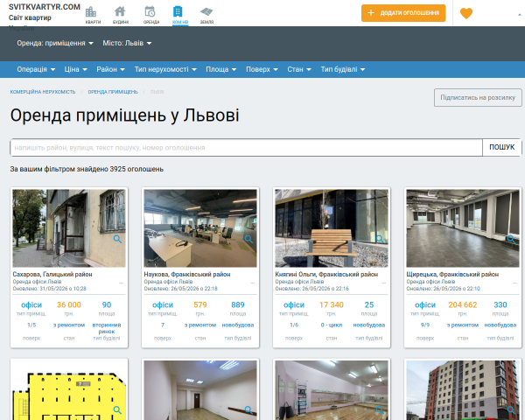Follow the Комерційна нерухомість breadcrumb link
The image size is (525, 420).
[x=43, y=92]
